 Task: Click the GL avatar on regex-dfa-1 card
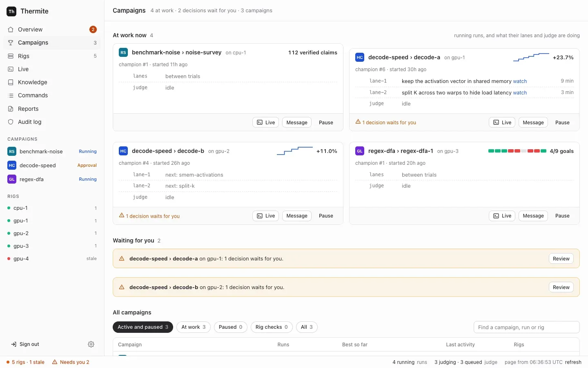click(x=360, y=151)
